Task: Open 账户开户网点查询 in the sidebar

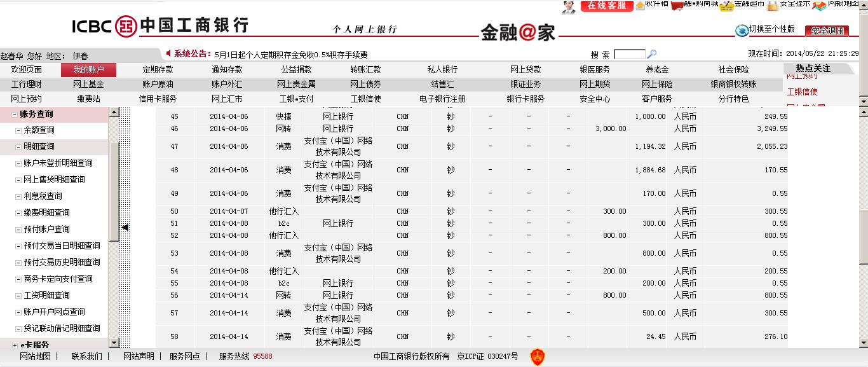Action: [54, 312]
